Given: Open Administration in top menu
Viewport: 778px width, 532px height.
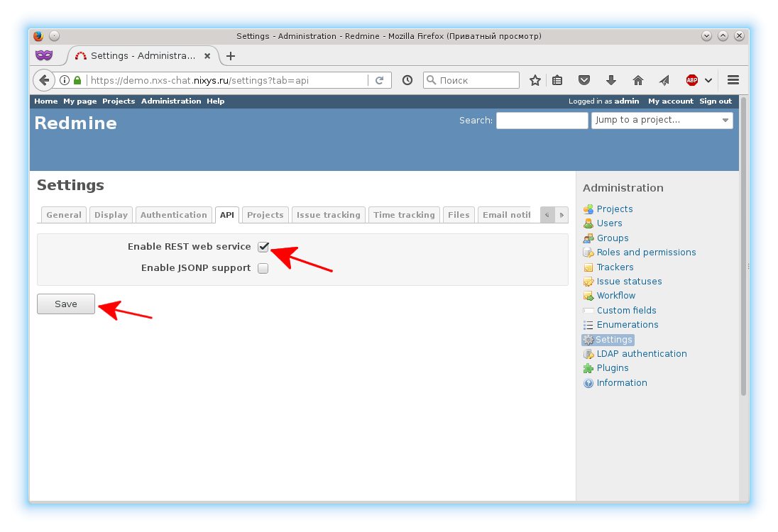Looking at the screenshot, I should click(x=171, y=101).
